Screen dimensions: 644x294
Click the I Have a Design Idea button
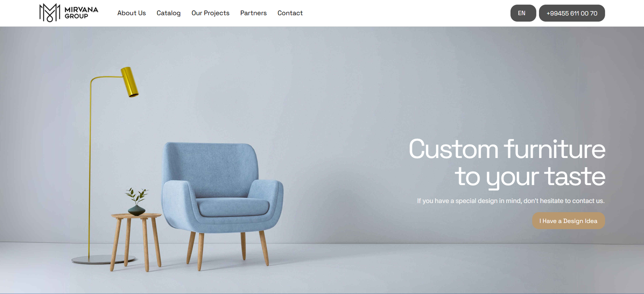coord(569,221)
